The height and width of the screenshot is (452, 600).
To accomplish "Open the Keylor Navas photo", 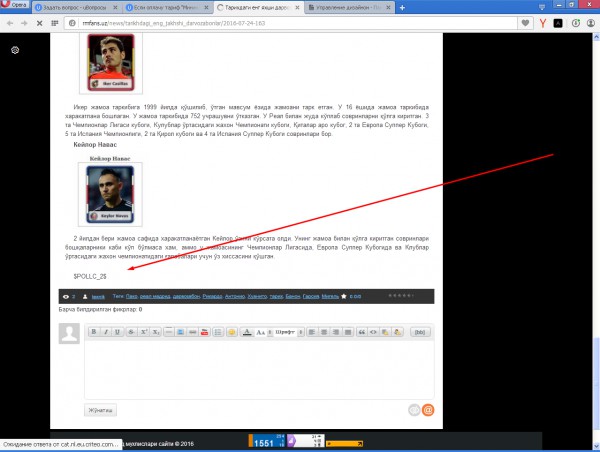I will point(110,194).
